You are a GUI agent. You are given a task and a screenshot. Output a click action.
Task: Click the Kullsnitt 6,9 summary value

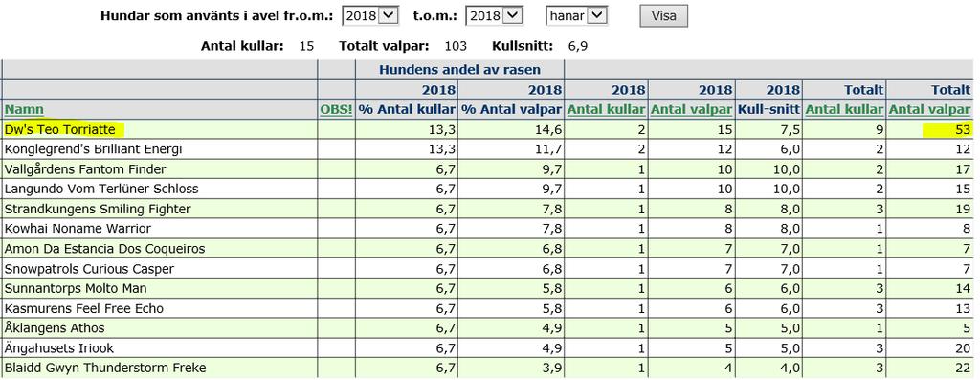pyautogui.click(x=577, y=46)
